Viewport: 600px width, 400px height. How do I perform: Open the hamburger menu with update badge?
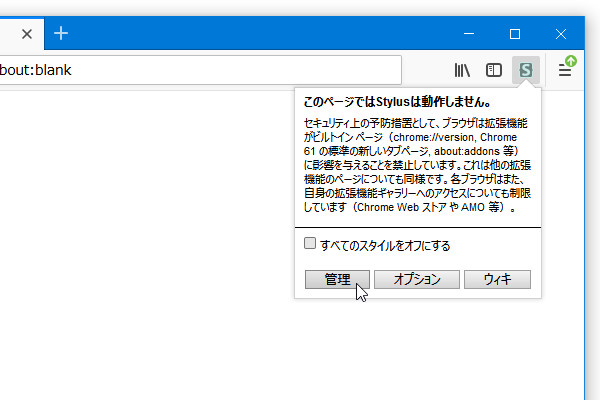(x=567, y=67)
